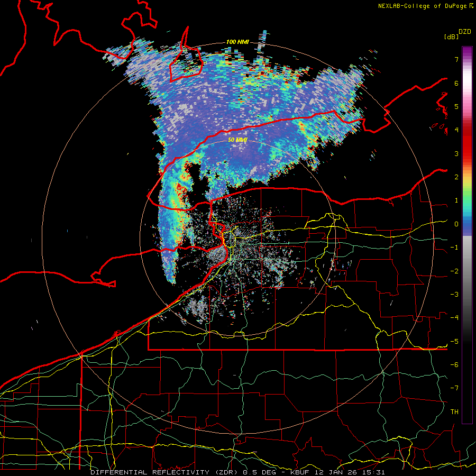This screenshot has width=476, height=476.
Task: Click the 0.5 DEG elevation text
Action: coord(261,472)
